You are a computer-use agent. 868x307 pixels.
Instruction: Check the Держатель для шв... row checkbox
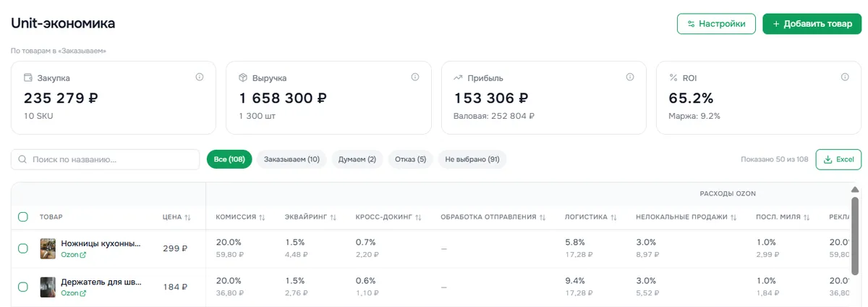pos(23,287)
